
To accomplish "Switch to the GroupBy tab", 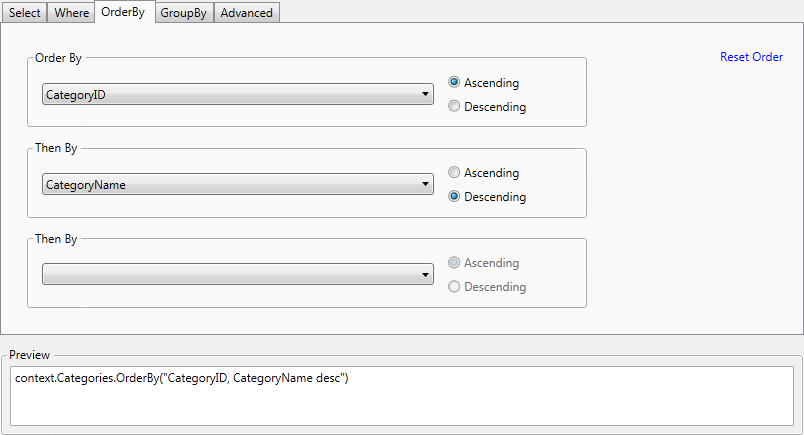I will pyautogui.click(x=184, y=13).
